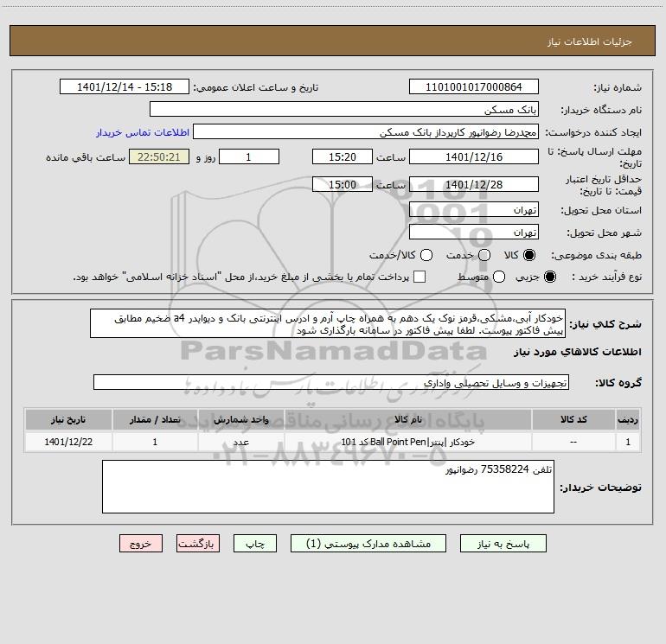666x644 pixels.
Task: Click the price validity date 1401/12/28
Action: [474, 184]
